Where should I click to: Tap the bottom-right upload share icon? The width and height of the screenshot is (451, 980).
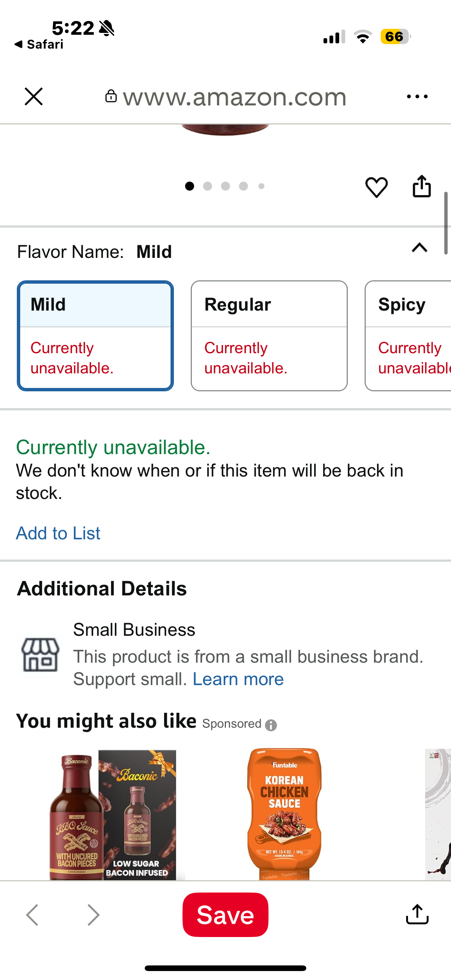click(x=417, y=914)
